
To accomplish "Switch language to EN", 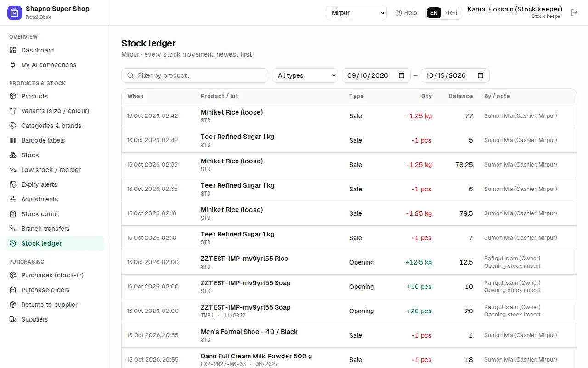I will point(434,13).
